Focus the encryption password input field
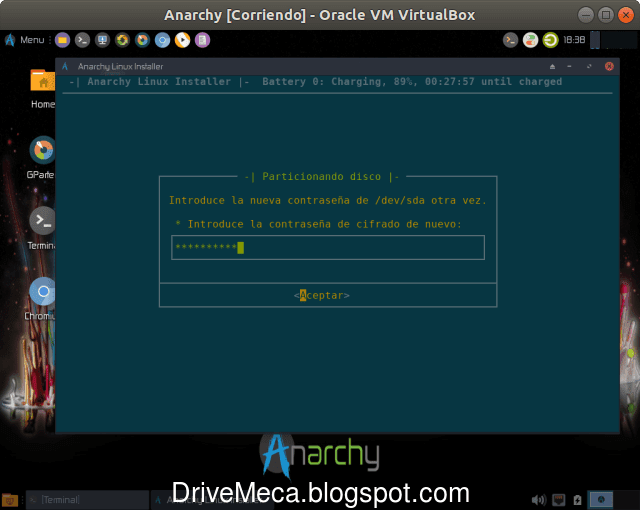The image size is (640, 510). pyautogui.click(x=328, y=247)
